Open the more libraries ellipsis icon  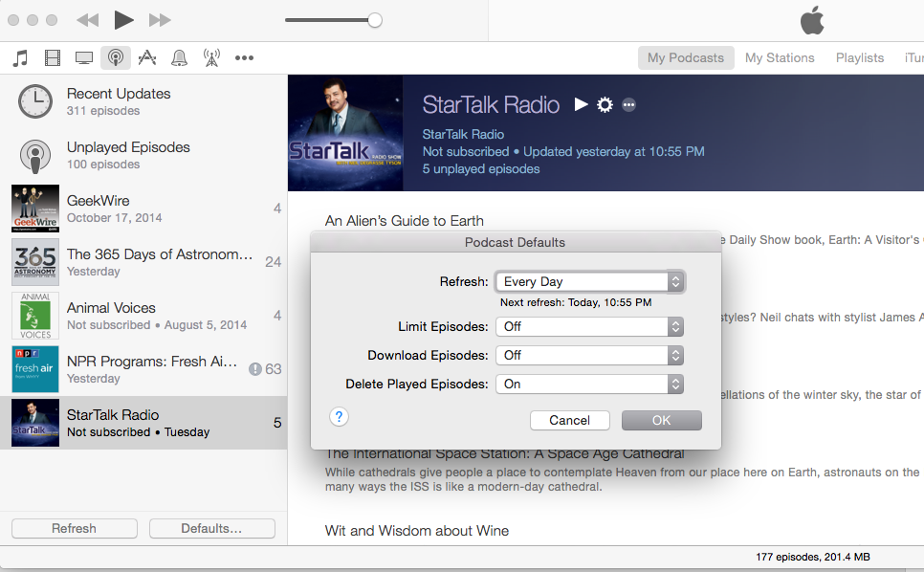pyautogui.click(x=244, y=57)
